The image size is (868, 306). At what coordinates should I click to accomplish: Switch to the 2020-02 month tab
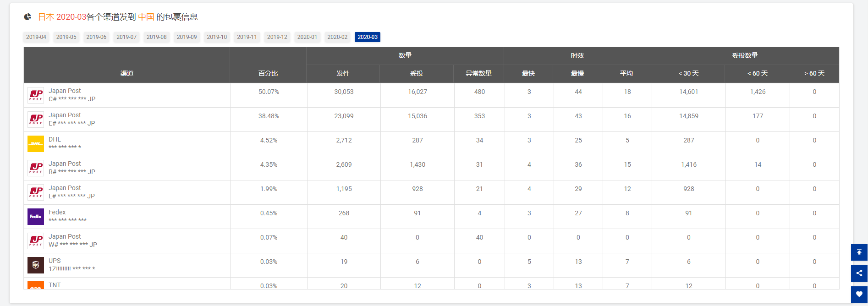(337, 37)
